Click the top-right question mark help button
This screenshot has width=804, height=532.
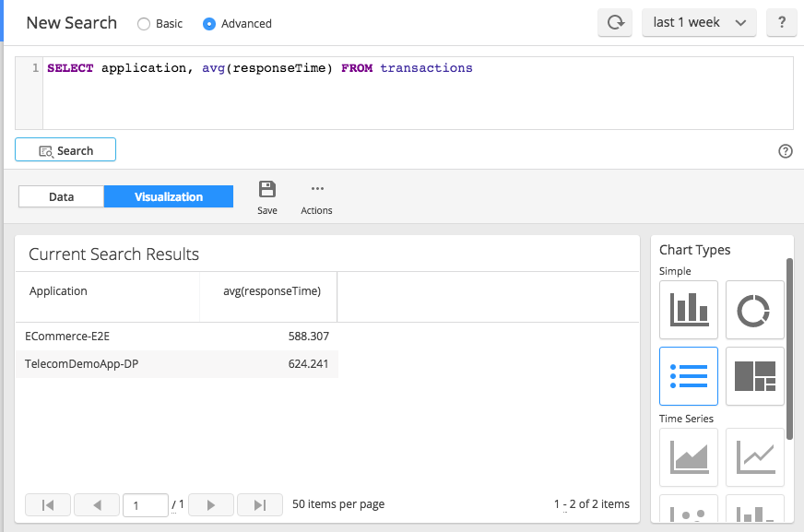click(782, 22)
